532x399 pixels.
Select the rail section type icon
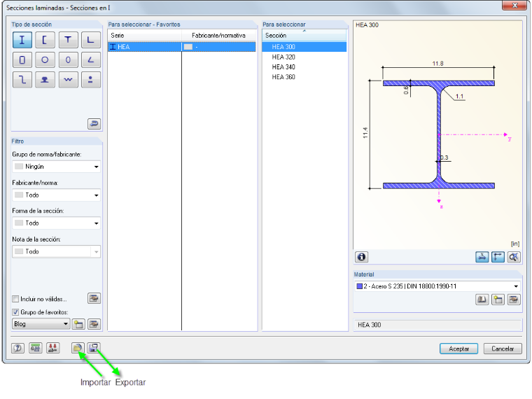click(x=45, y=80)
